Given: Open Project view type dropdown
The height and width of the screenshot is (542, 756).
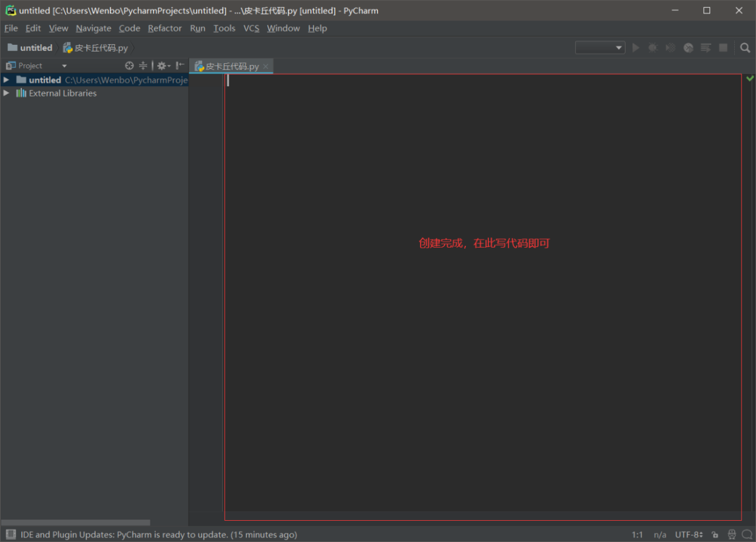Looking at the screenshot, I should pyautogui.click(x=64, y=66).
